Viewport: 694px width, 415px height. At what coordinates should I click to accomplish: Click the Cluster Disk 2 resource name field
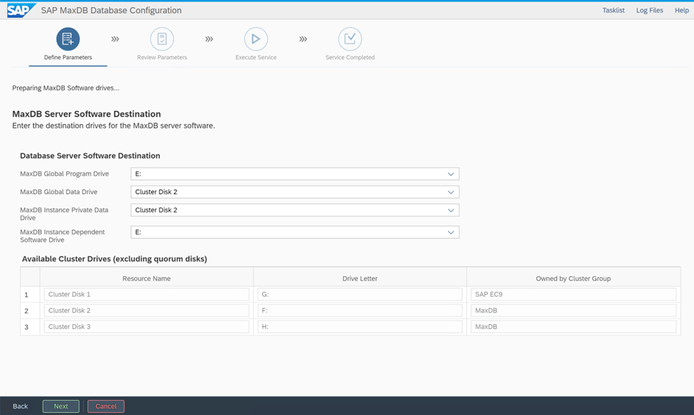coord(147,311)
